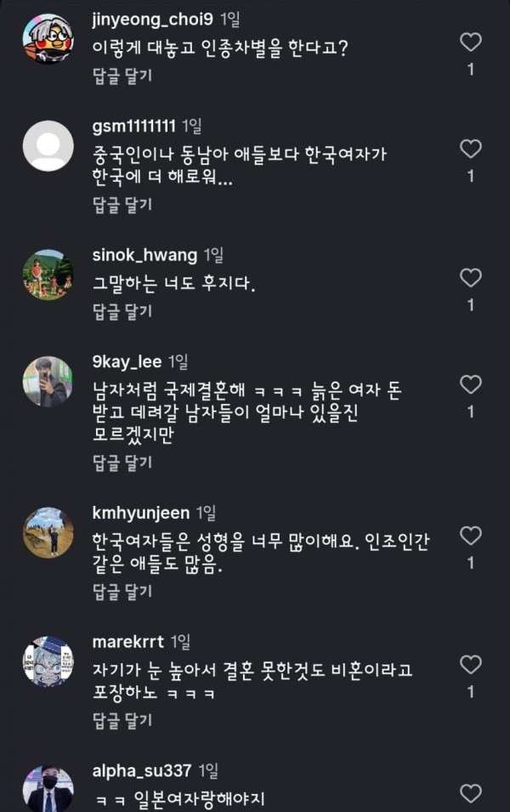Reply to jinyeong_choi9 via 답글 달기
The image size is (510, 812).
[x=122, y=77]
